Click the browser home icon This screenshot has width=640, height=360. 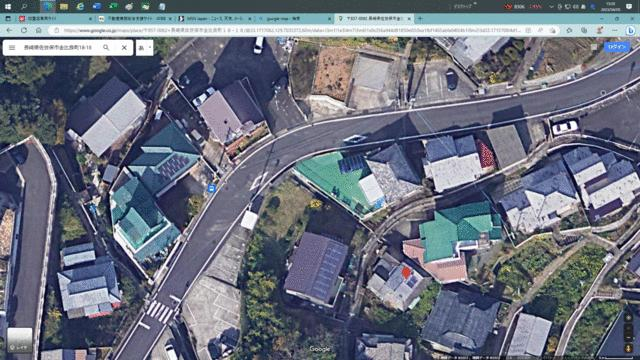click(x=38, y=30)
